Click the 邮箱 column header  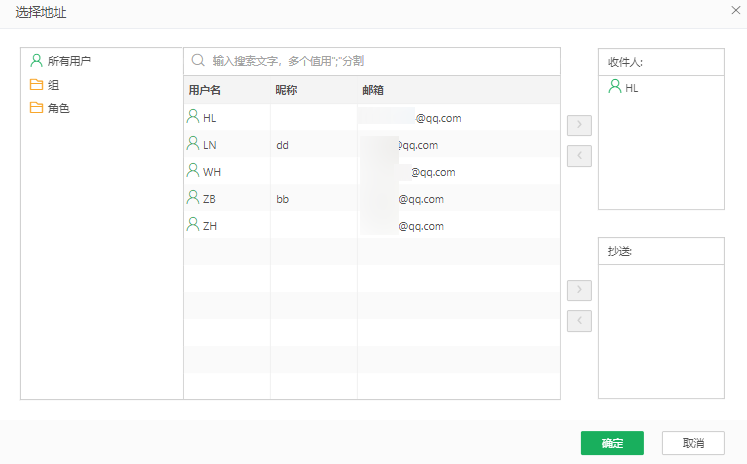point(374,90)
